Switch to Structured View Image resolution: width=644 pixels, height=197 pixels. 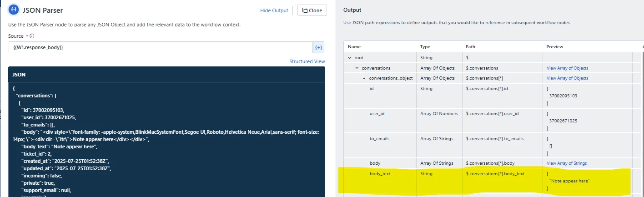point(307,61)
